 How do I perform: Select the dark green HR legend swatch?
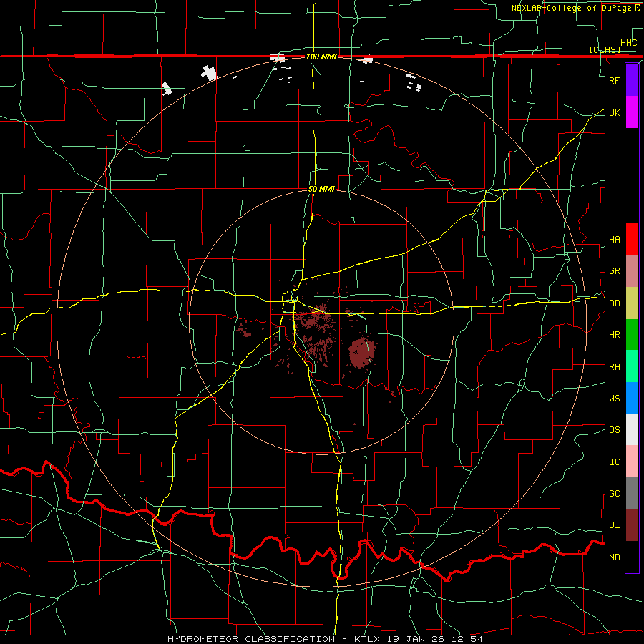632,335
